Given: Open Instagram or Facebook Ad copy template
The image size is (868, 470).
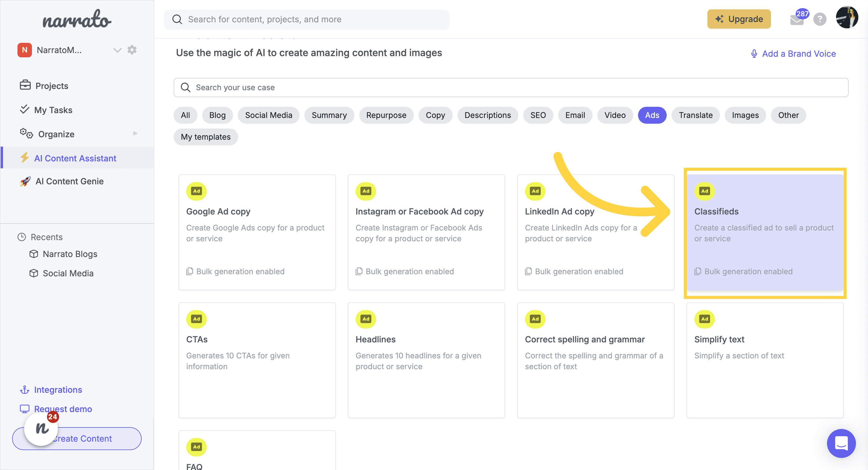Looking at the screenshot, I should [426, 232].
